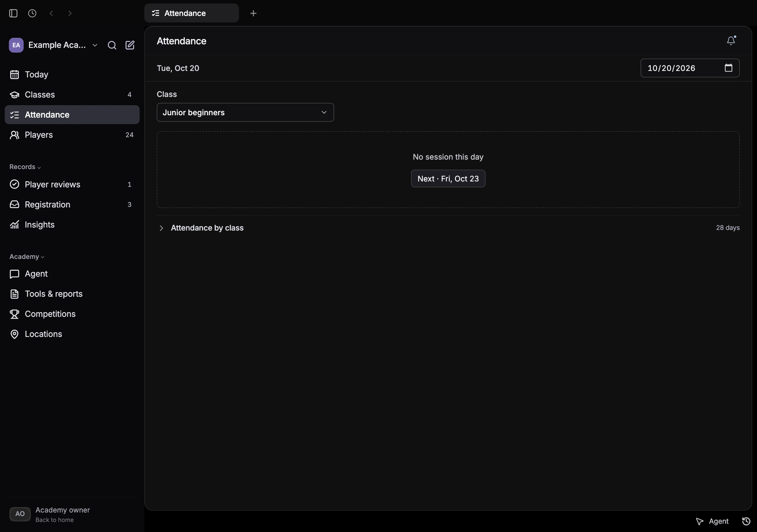Open the Example Academy workspace switcher

click(54, 45)
